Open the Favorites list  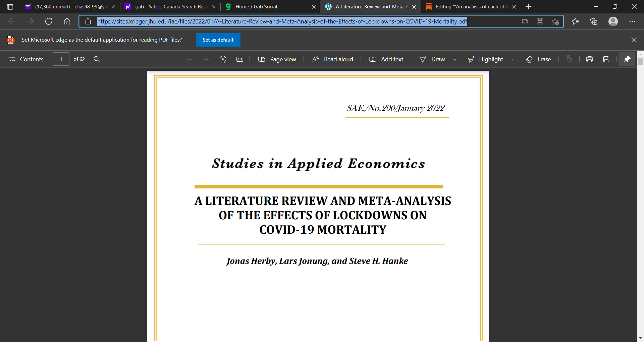[x=576, y=21]
